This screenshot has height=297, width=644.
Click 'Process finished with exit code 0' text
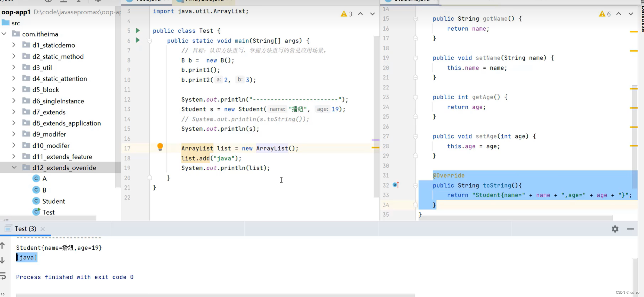[x=75, y=277]
